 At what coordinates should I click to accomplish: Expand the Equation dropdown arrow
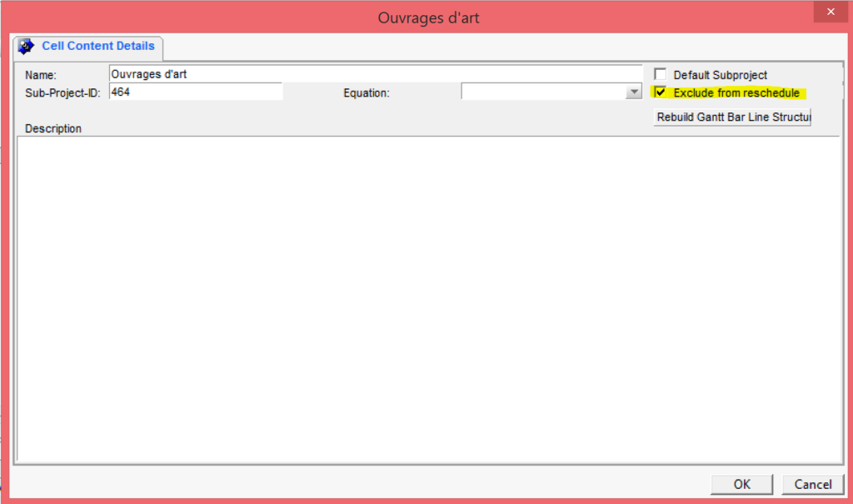tap(633, 92)
